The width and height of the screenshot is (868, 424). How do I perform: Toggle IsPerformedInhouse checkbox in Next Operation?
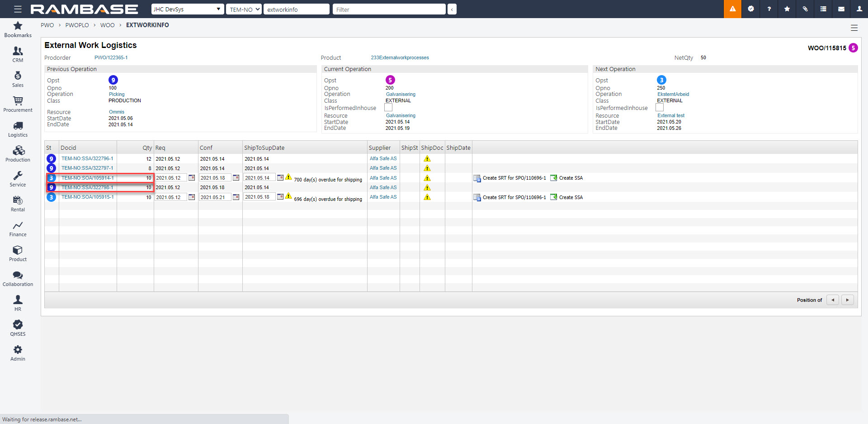660,108
